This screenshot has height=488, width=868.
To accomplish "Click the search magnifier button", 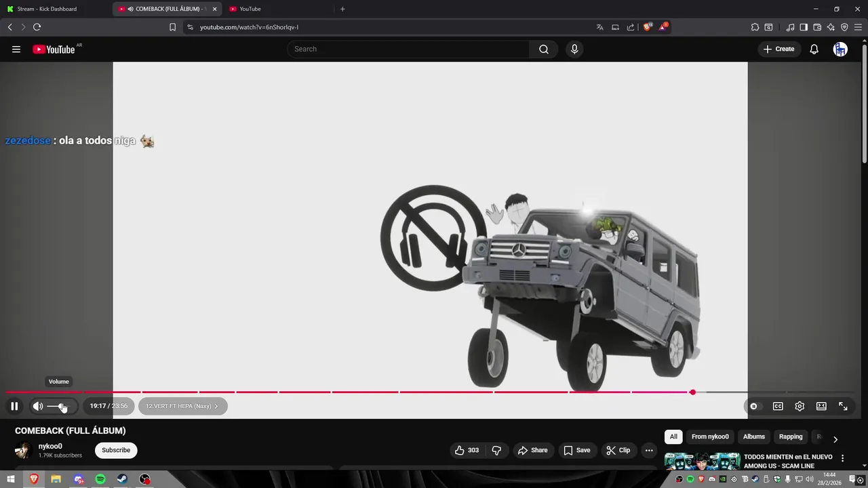I will (x=544, y=49).
